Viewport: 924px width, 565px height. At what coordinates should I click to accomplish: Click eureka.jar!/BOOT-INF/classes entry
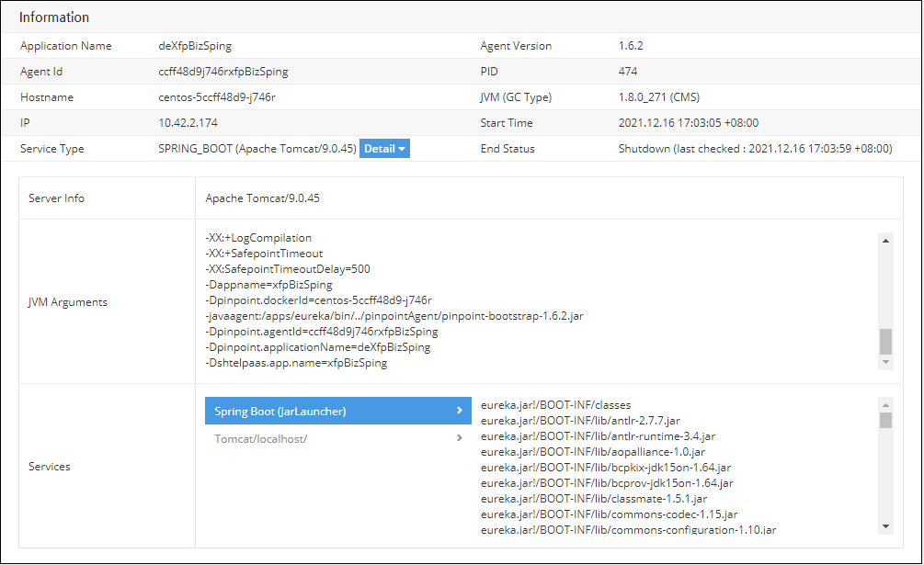click(555, 405)
